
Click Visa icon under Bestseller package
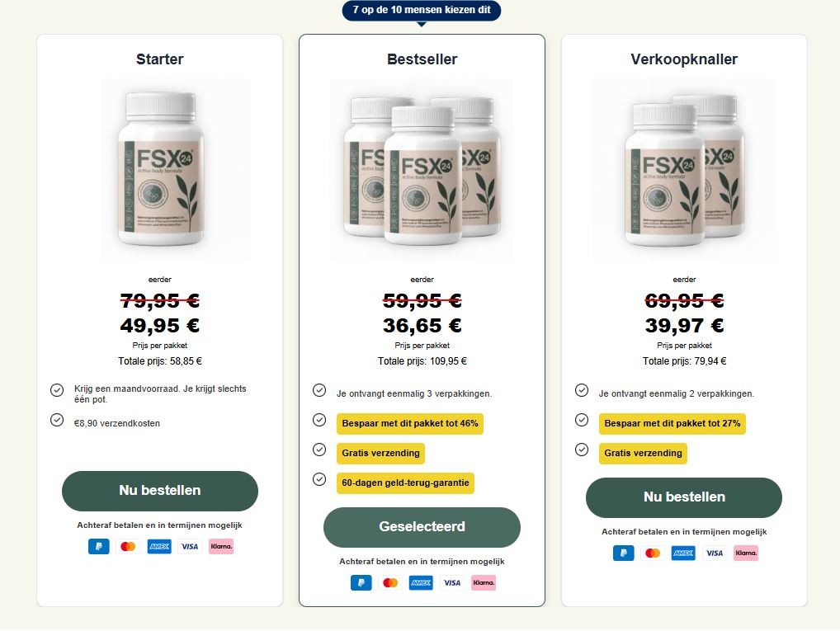pyautogui.click(x=451, y=583)
